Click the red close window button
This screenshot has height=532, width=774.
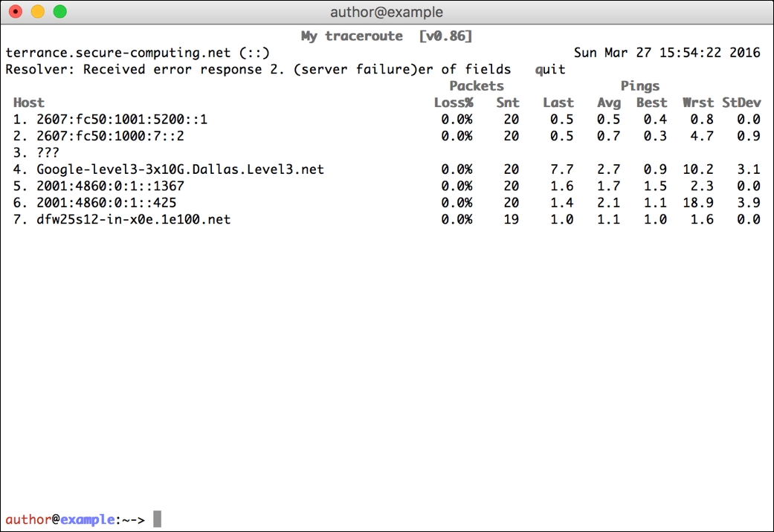coord(16,11)
